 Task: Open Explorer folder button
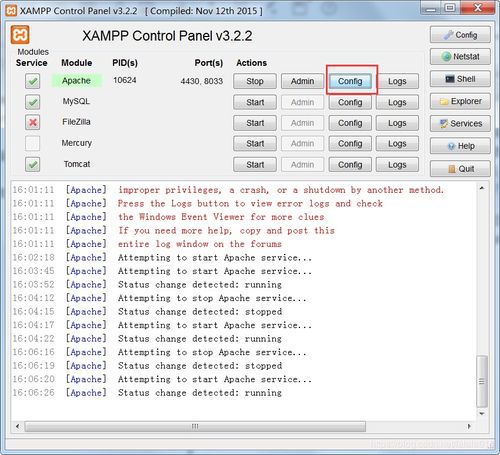point(460,101)
